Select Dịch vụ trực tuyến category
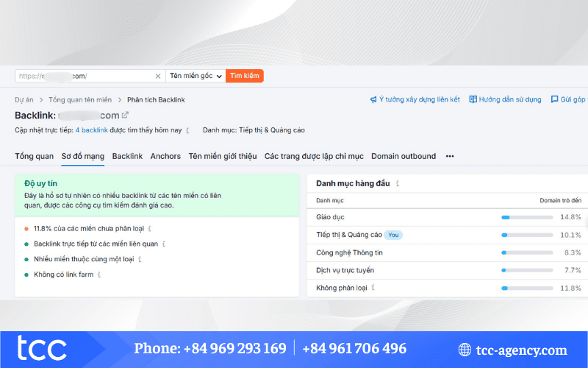 click(345, 270)
